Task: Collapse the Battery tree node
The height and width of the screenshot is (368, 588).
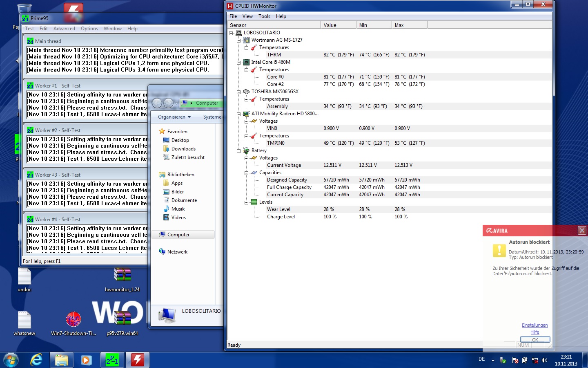Action: [239, 150]
